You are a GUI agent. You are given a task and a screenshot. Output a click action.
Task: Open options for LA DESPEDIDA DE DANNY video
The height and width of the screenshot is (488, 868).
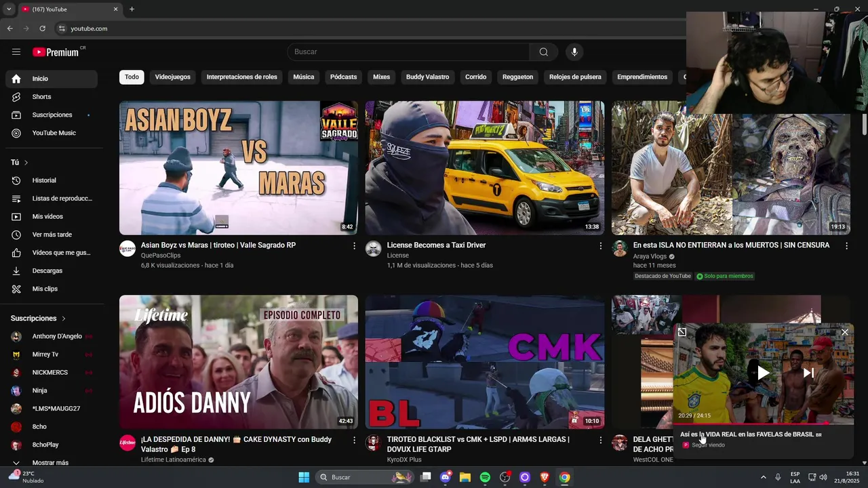tap(354, 441)
